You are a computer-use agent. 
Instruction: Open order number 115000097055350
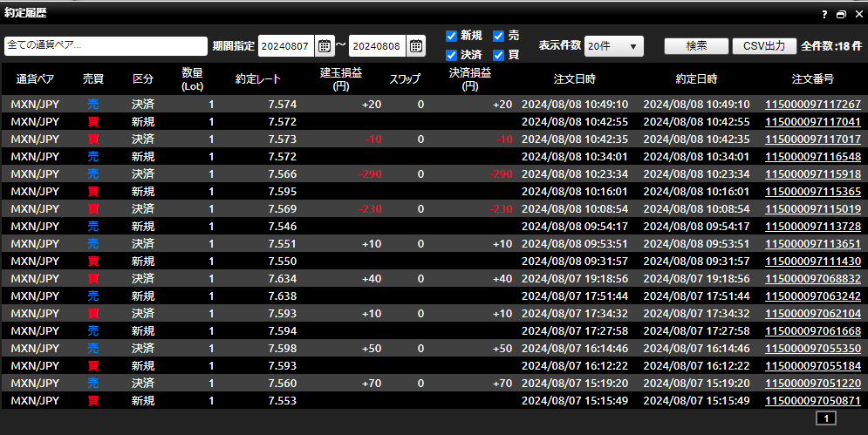[x=813, y=348]
